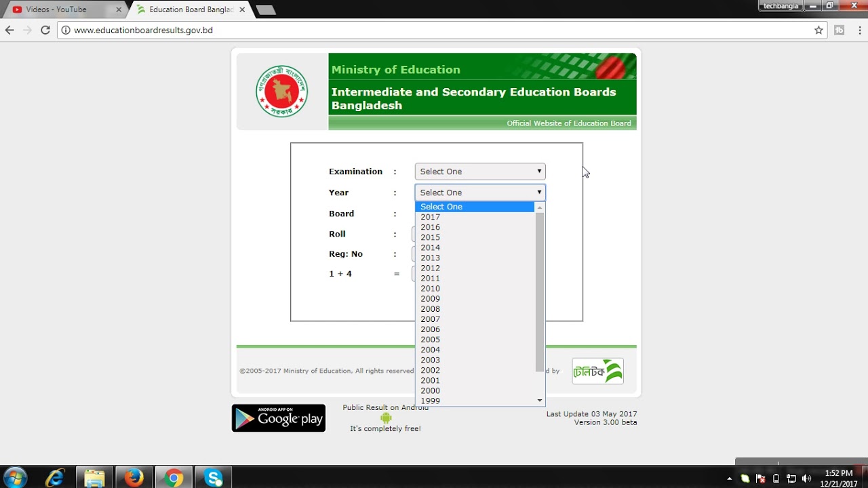The image size is (868, 488).
Task: Select 2014 in year list
Action: 475,247
